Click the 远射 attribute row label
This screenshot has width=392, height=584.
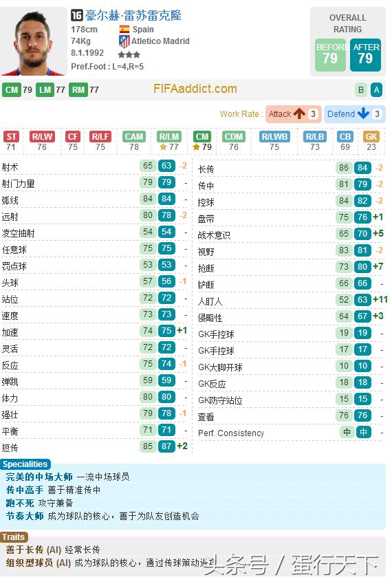tap(10, 217)
